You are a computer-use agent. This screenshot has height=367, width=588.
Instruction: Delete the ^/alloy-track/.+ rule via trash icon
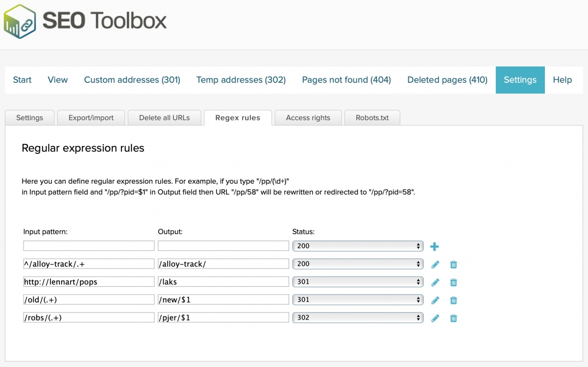[x=453, y=264]
